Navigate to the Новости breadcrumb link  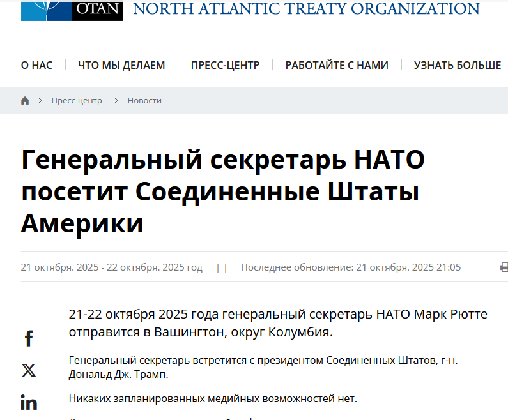144,101
